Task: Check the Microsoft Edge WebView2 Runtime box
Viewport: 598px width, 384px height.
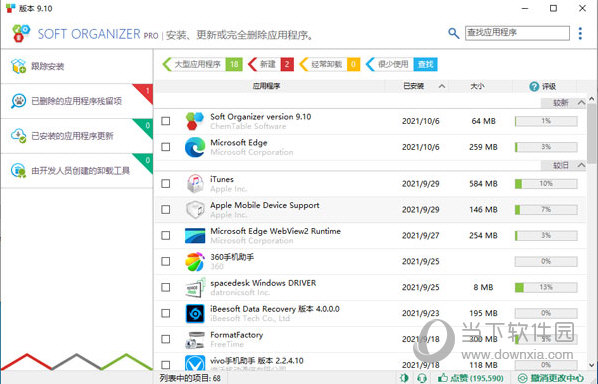Action: [166, 235]
